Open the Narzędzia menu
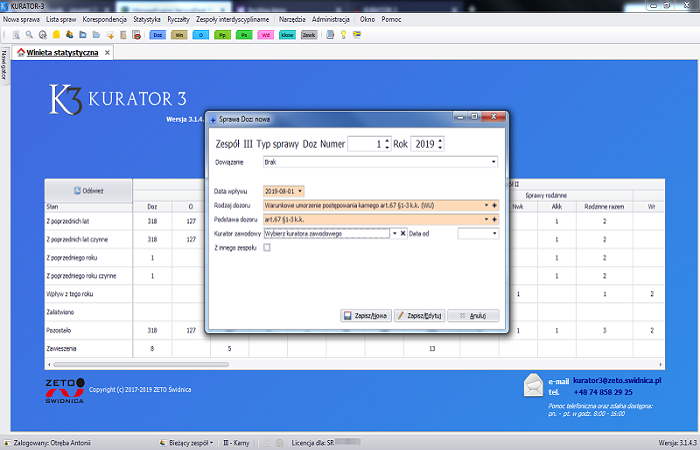 (x=292, y=19)
